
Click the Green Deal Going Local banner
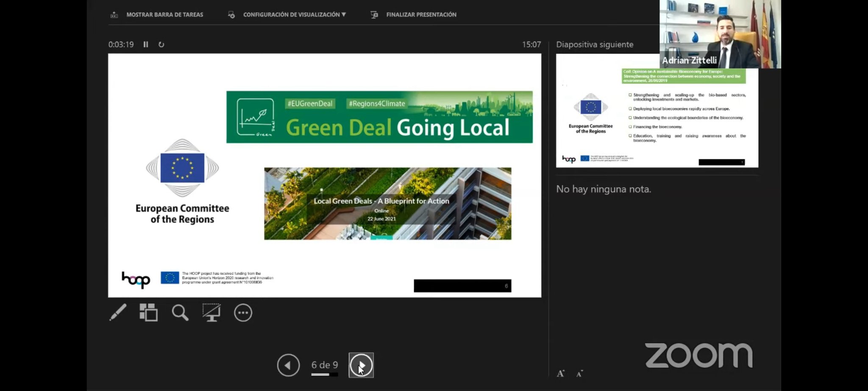[x=379, y=117]
